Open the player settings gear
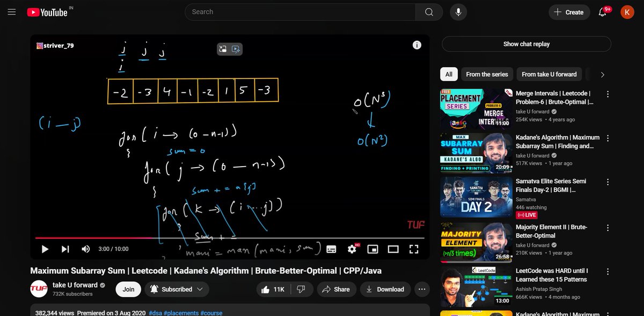The width and height of the screenshot is (644, 316). click(x=352, y=249)
